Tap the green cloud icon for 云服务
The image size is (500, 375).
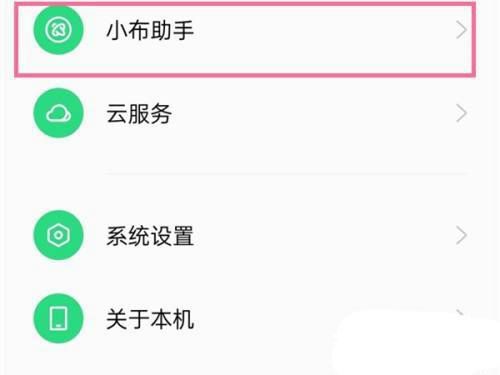tap(58, 113)
